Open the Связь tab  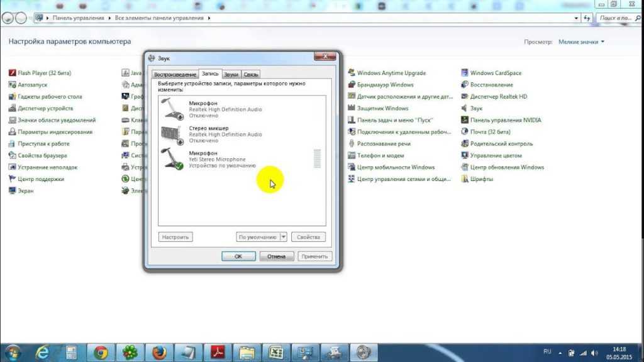coord(251,74)
